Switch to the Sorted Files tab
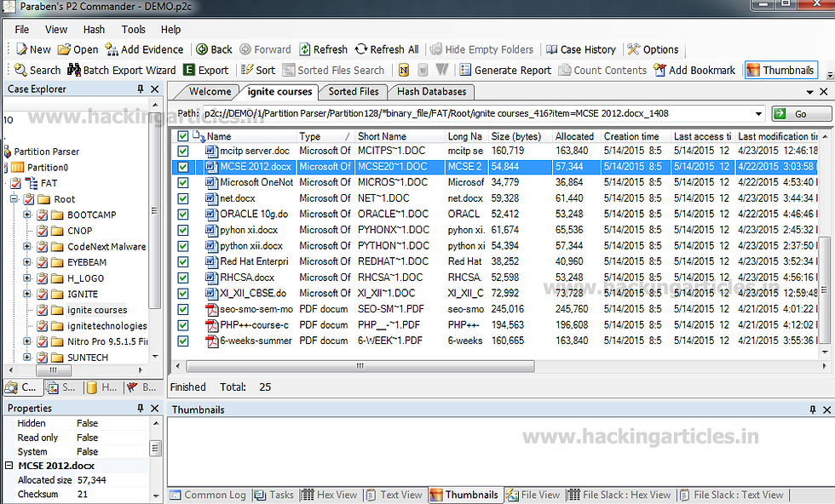 354,92
